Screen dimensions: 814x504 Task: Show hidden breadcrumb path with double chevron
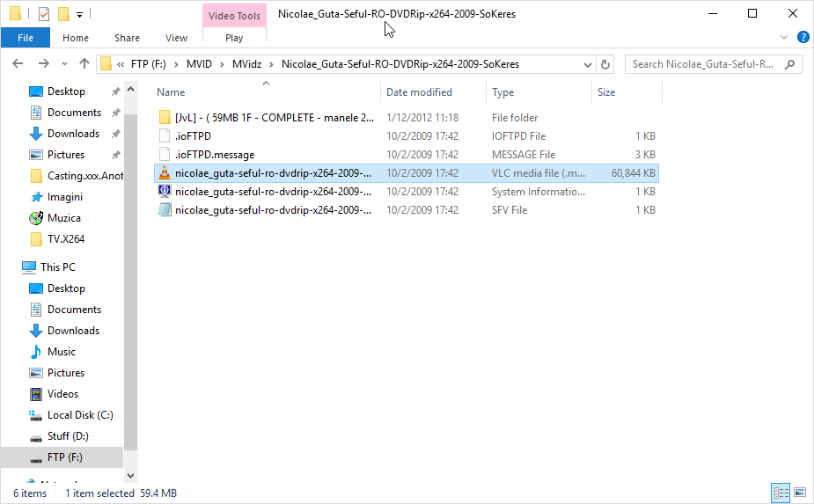point(121,64)
